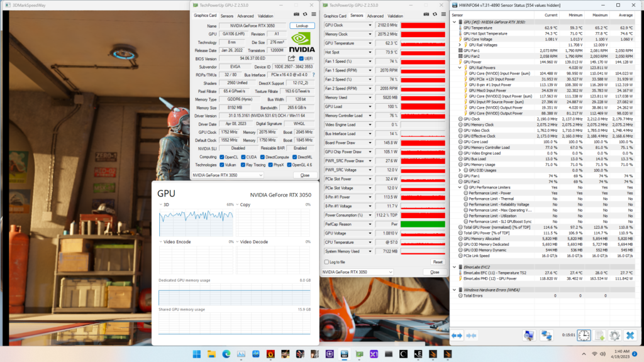Open Advanced tab in Sensors window
The width and height of the screenshot is (644, 362).
pos(375,16)
